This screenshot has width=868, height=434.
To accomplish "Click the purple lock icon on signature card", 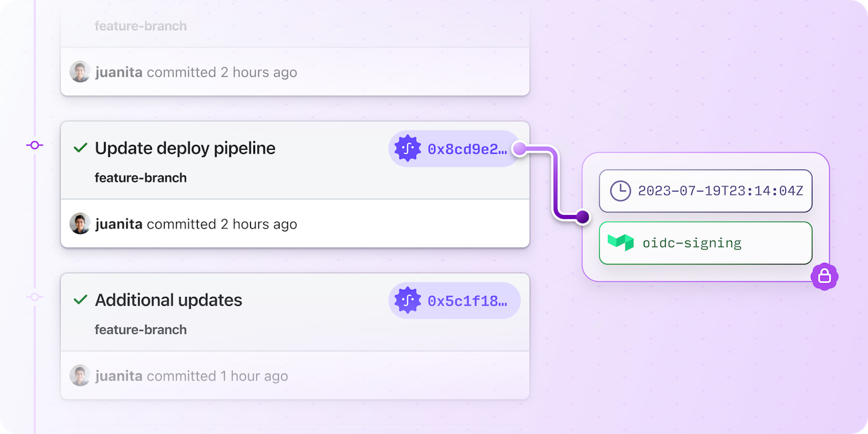I will point(825,276).
